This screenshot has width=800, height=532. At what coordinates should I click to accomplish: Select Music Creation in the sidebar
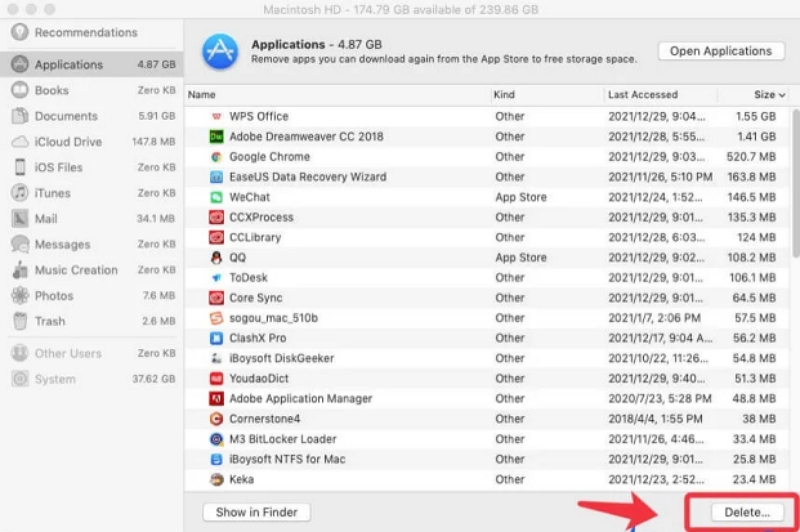[92, 270]
